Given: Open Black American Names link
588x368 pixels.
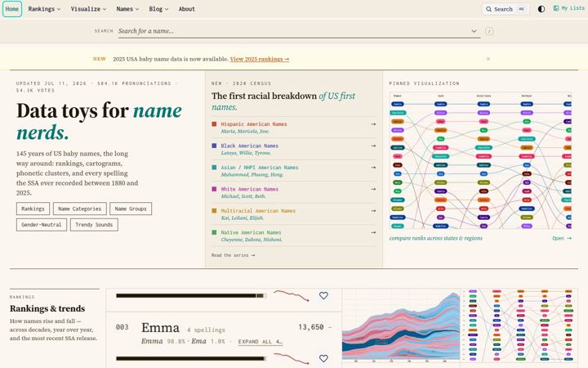Looking at the screenshot, I should tap(250, 146).
